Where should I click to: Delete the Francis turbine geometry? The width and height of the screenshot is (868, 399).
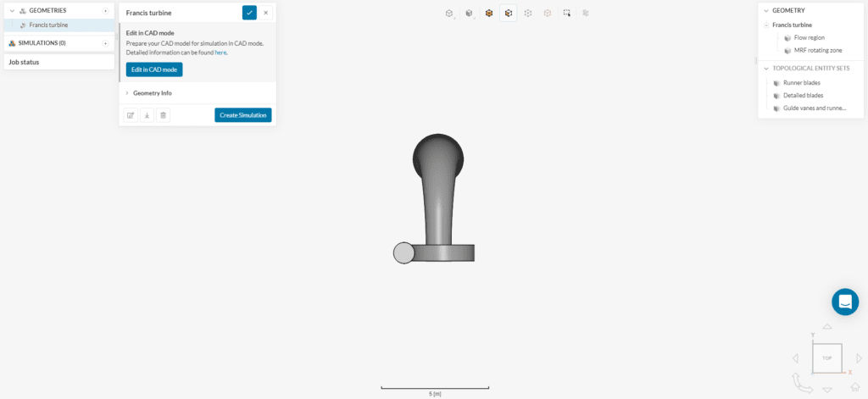pyautogui.click(x=163, y=115)
